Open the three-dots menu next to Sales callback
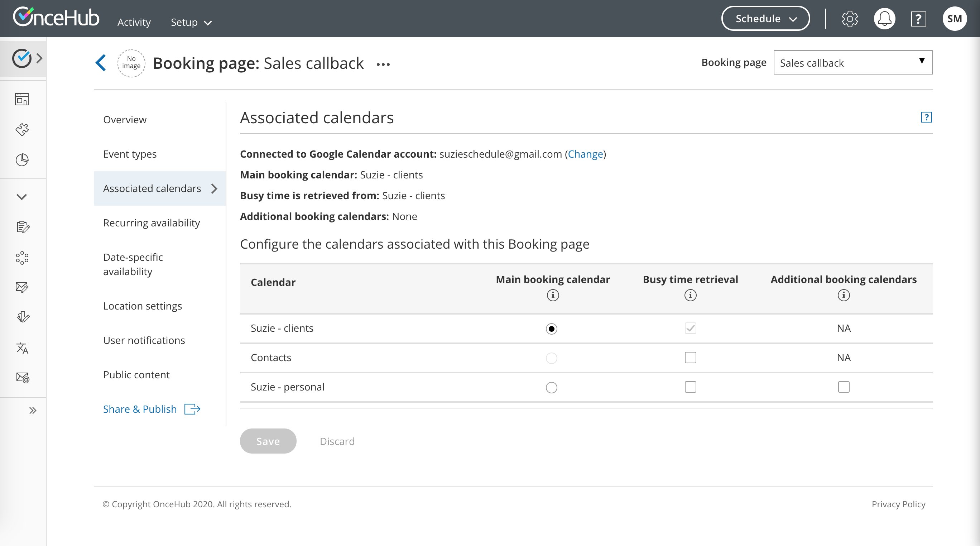Image resolution: width=980 pixels, height=546 pixels. click(383, 64)
